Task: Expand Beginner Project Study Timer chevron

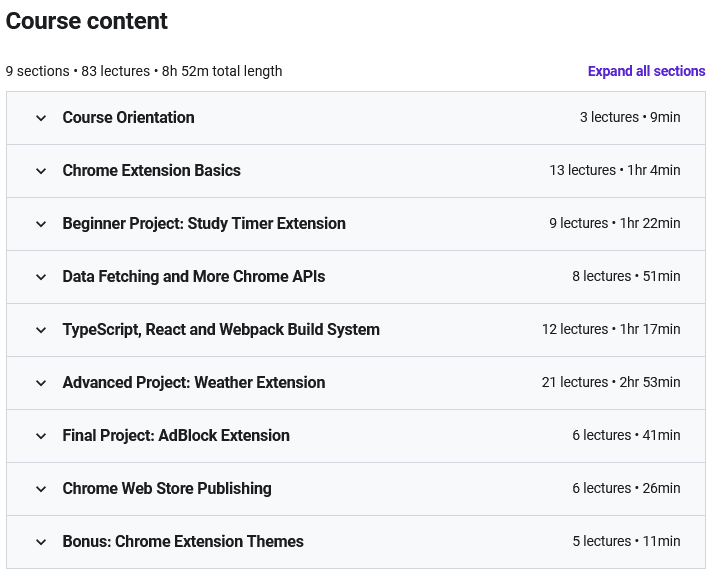Action: click(41, 224)
